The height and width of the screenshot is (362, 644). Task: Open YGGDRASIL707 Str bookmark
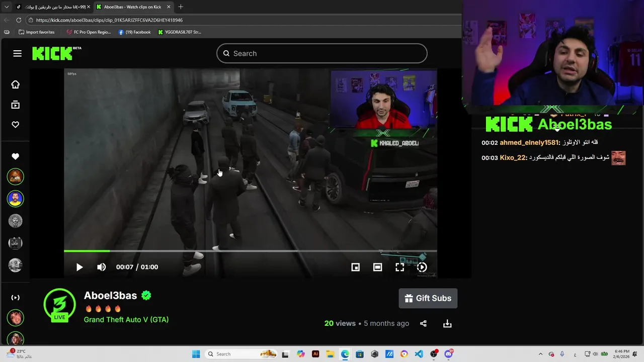pos(180,32)
